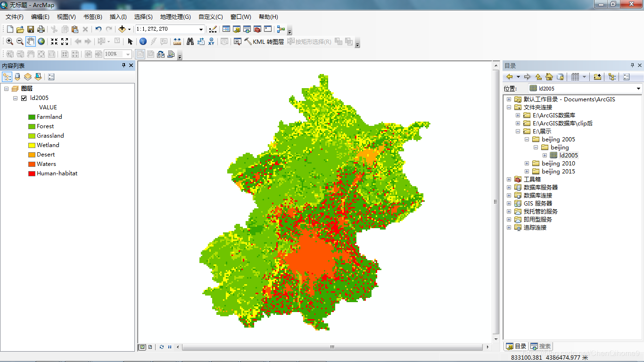Switch to the 搜索 tab
Viewport: 644px width, 362px height.
coord(540,346)
